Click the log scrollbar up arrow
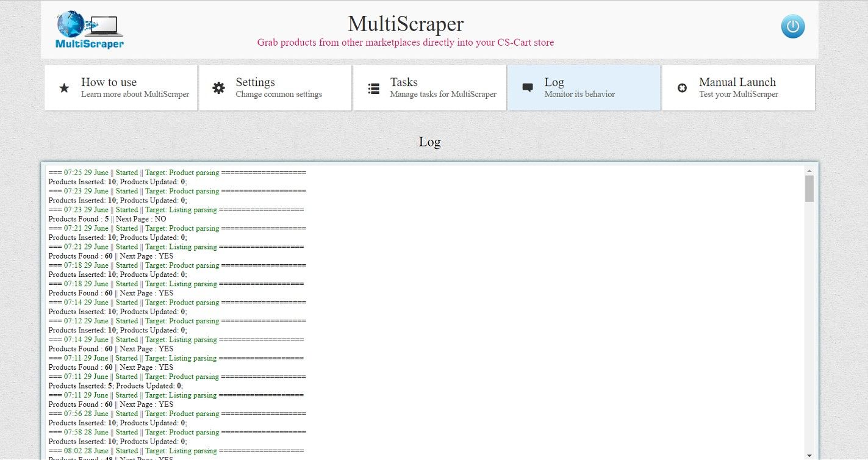868x460 pixels. coord(809,171)
